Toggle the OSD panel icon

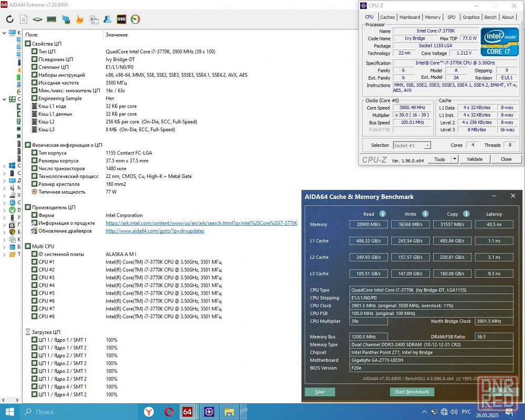[x=121, y=19]
